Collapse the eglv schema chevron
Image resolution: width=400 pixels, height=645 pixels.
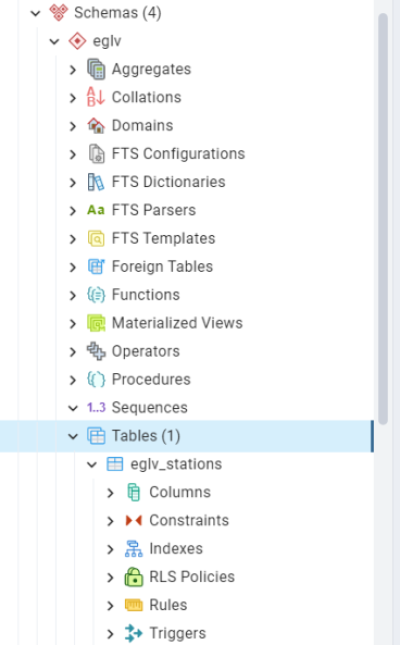click(54, 41)
